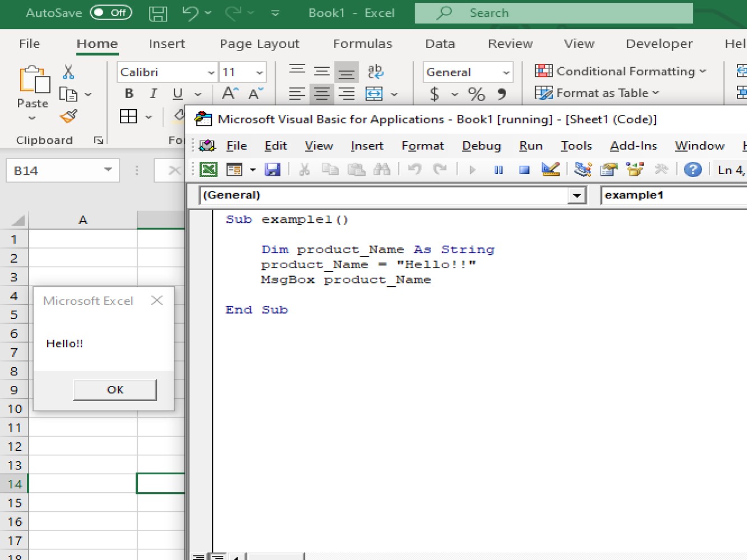Open Project Explorer icon in VBA toolbar

[x=583, y=169]
